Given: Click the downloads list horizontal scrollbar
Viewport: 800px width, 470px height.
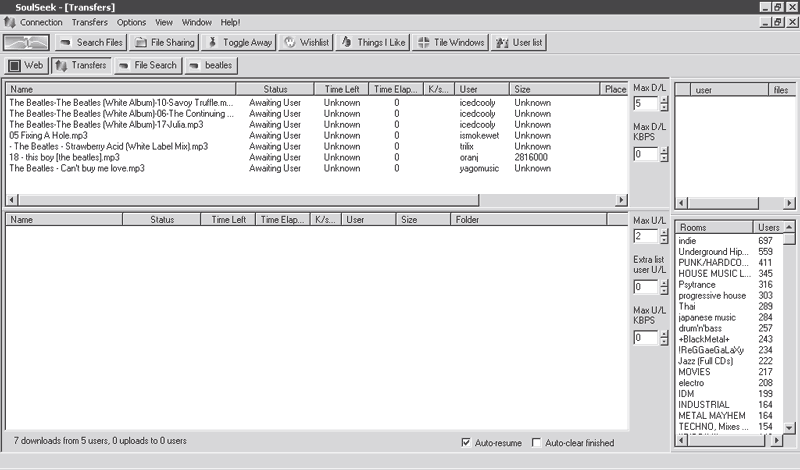Looking at the screenshot, I should pos(300,200).
